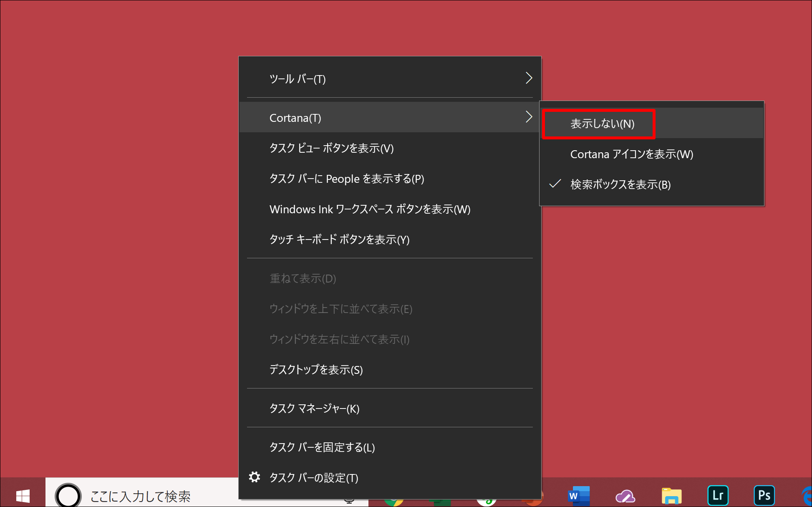Open the Windows Start button
This screenshot has width=812, height=507.
coord(23,496)
